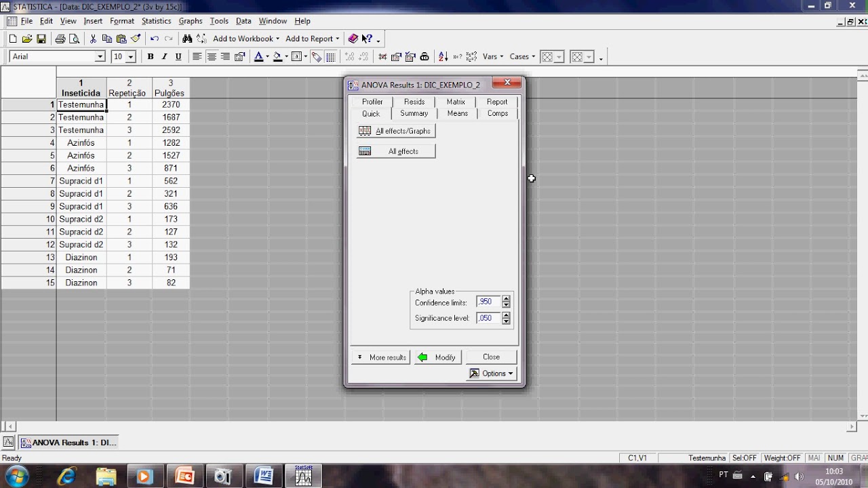Open the Vars dropdown menu
The image size is (868, 488).
pos(493,57)
